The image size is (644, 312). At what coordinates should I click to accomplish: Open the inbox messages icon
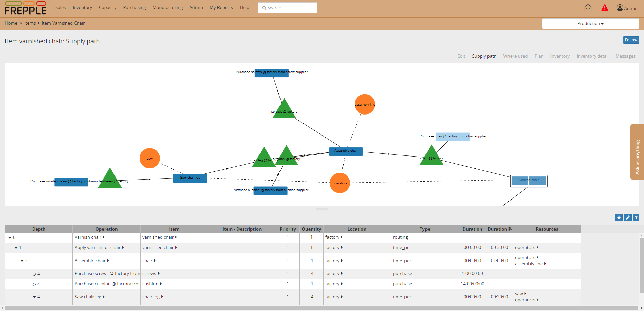[x=588, y=8]
